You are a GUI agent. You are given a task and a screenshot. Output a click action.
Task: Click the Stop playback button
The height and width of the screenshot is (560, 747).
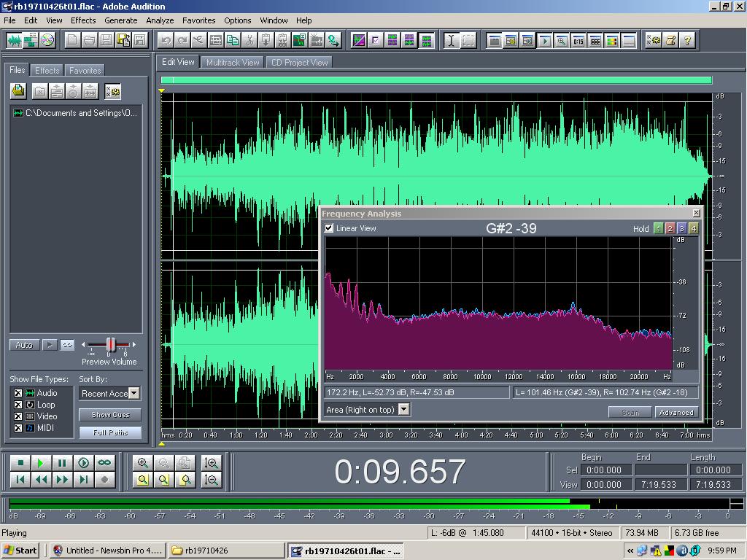[20, 463]
